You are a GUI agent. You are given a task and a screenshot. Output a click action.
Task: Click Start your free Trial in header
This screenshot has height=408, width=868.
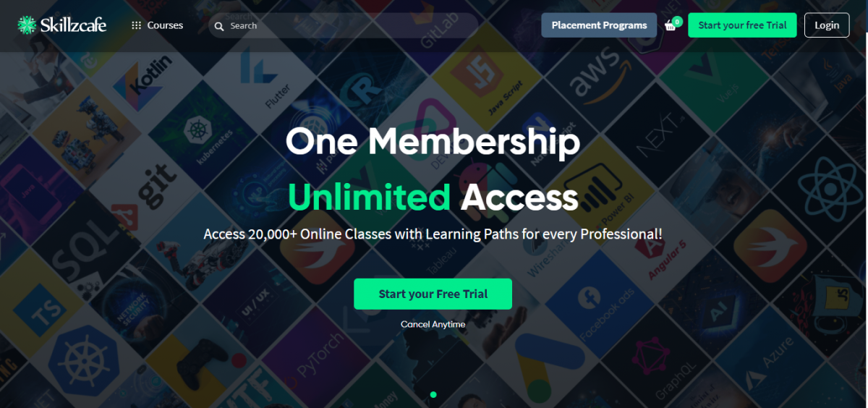point(742,25)
